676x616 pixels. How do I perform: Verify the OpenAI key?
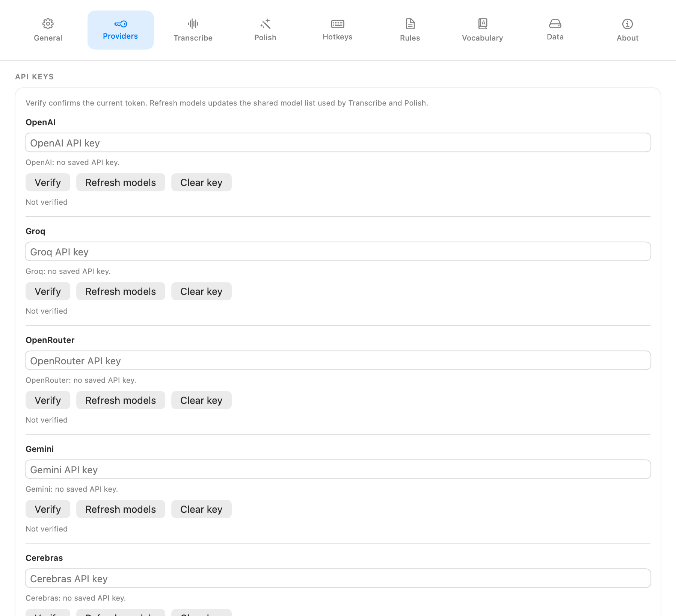(48, 183)
